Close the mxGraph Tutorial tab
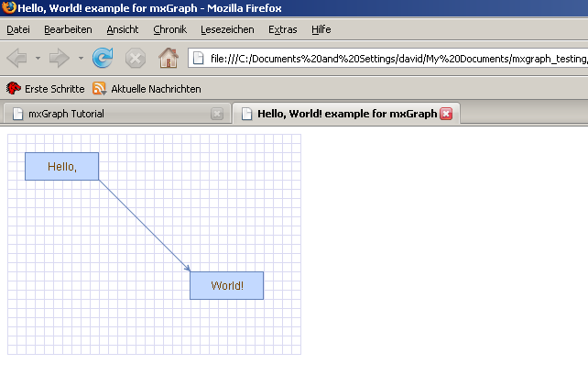Image resolution: width=588 pixels, height=386 pixels. click(217, 114)
